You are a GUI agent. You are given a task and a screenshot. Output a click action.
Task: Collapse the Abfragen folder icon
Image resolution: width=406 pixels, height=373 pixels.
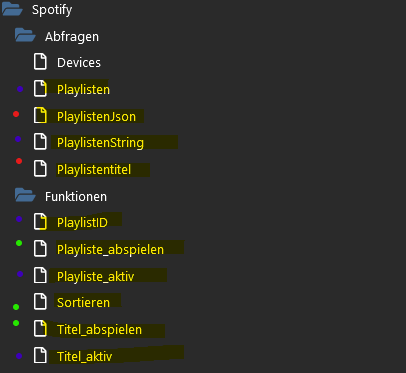pos(25,35)
